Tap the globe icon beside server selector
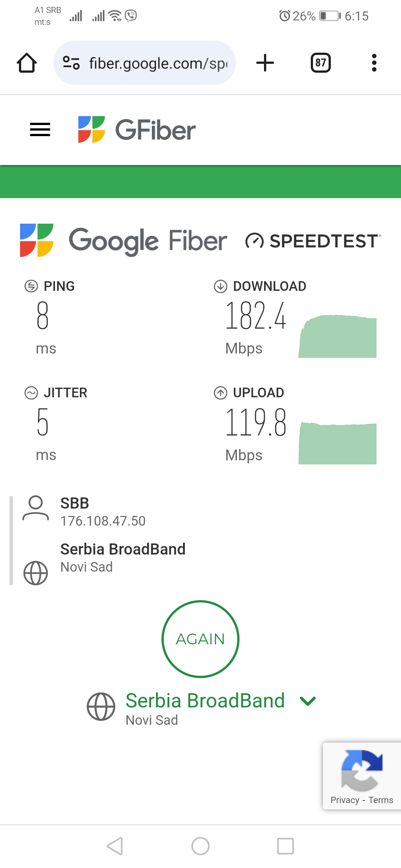 [x=101, y=707]
